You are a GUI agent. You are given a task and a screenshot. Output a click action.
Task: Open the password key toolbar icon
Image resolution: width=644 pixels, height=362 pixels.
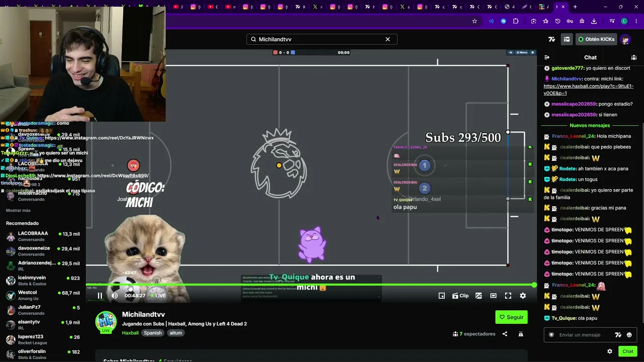coord(570,21)
